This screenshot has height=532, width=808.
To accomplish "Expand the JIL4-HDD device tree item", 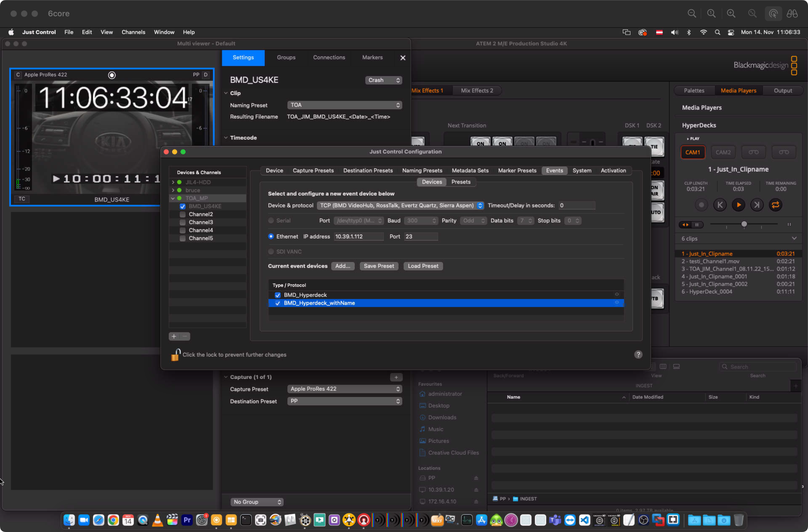I will point(173,182).
